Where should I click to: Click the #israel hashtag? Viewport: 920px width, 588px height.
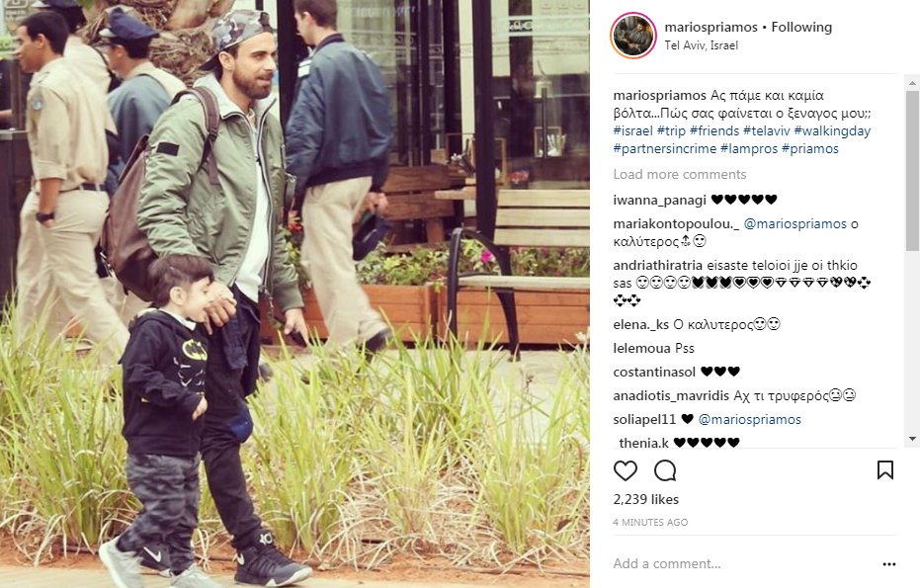coord(633,130)
